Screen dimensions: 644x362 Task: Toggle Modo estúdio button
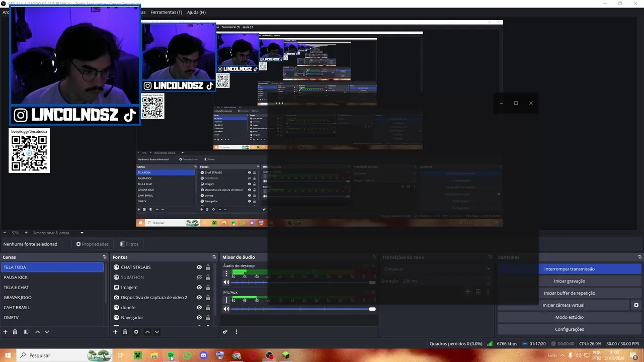click(570, 317)
